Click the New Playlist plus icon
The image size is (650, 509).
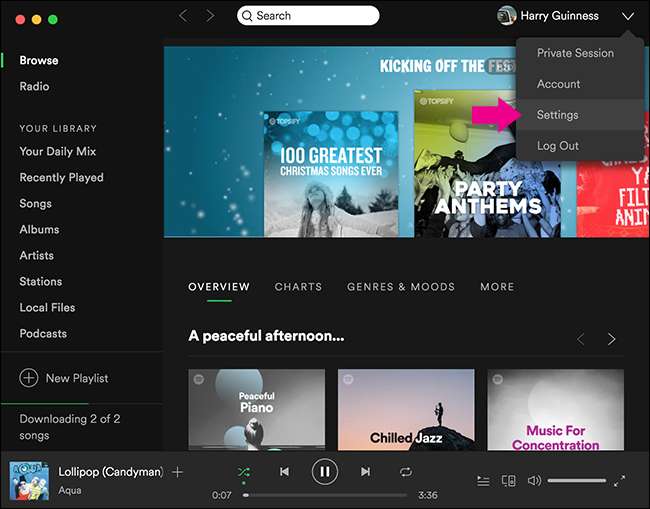pyautogui.click(x=29, y=378)
